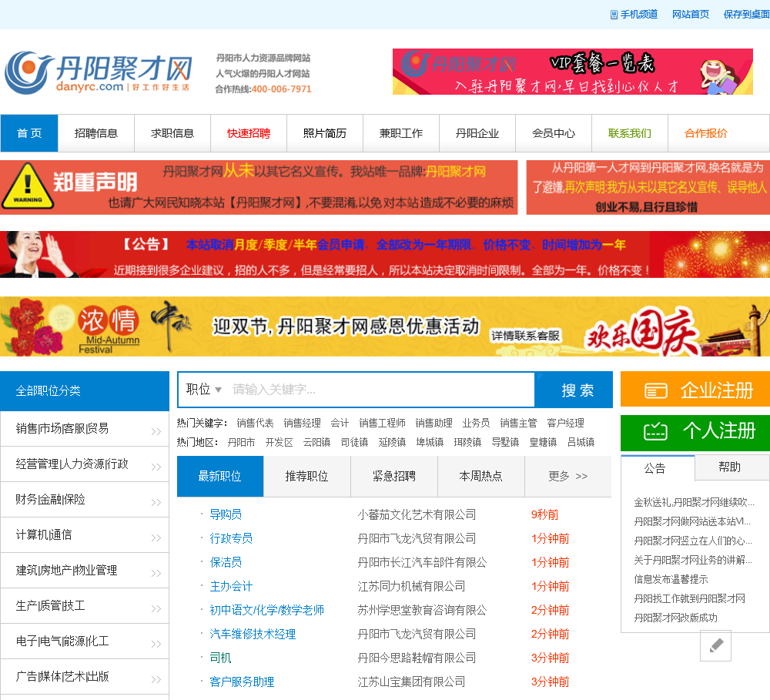Viewport: 770px width, 700px height.
Task: Click hot area 丹阳市
Action: tap(241, 442)
